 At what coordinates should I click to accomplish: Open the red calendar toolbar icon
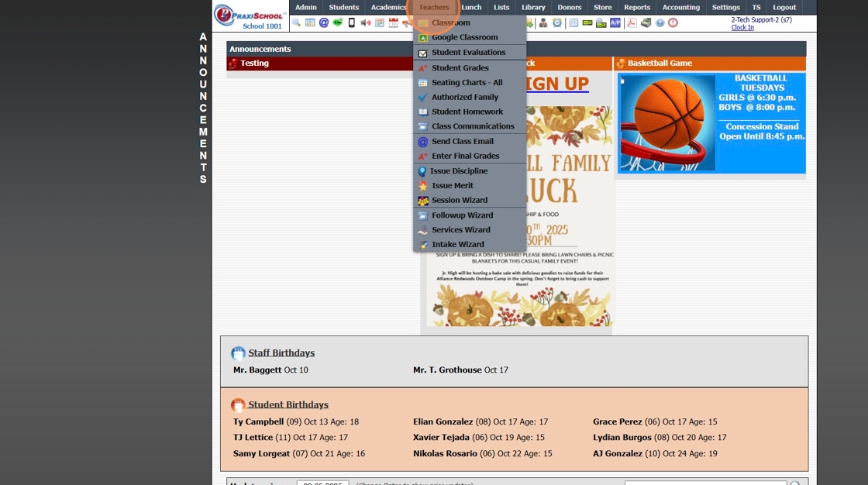tap(394, 22)
